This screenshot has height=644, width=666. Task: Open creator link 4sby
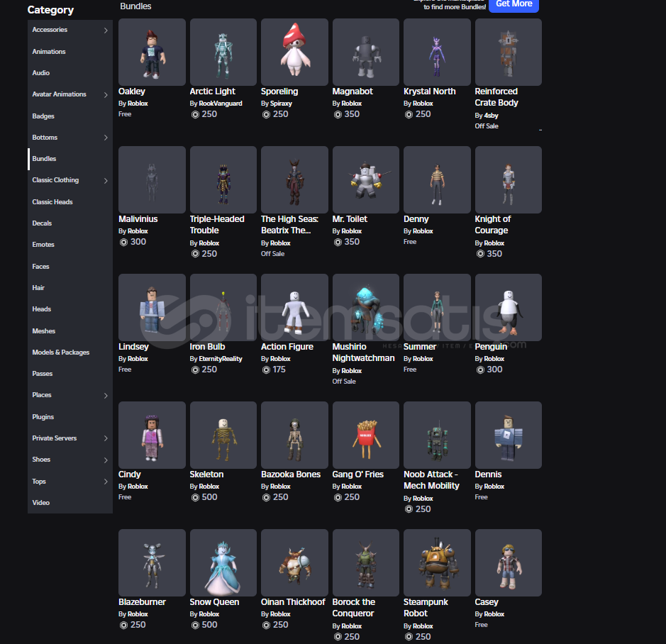coord(491,115)
